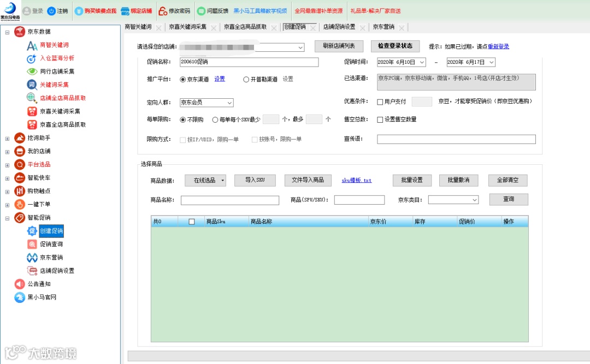Screen dimensions: 590x364
Task: Click 查询 button
Action: pyautogui.click(x=509, y=199)
